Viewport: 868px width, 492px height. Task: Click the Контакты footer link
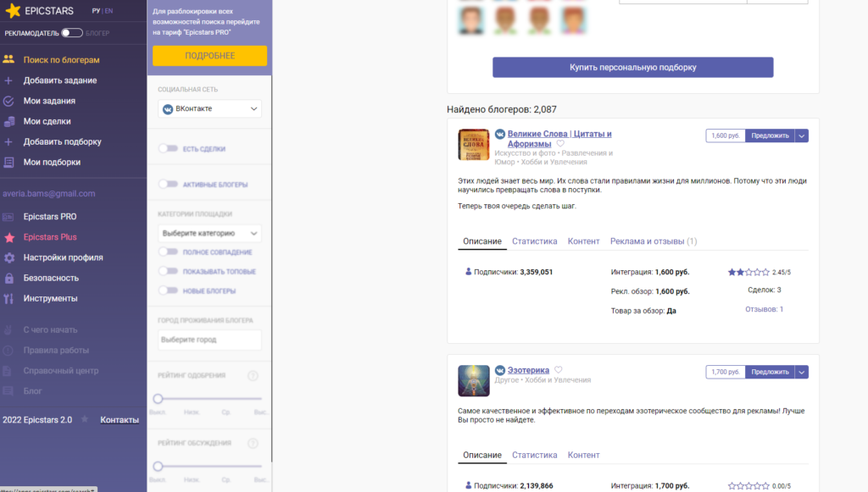pos(119,420)
